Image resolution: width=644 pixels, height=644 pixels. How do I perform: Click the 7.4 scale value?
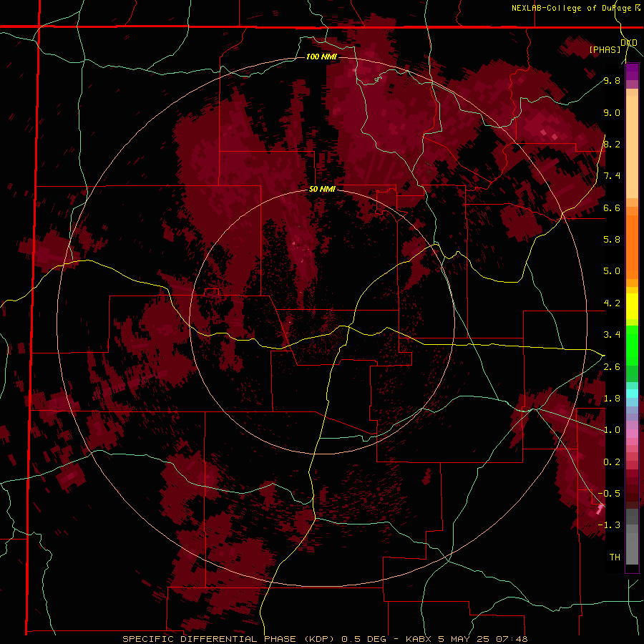pyautogui.click(x=612, y=176)
